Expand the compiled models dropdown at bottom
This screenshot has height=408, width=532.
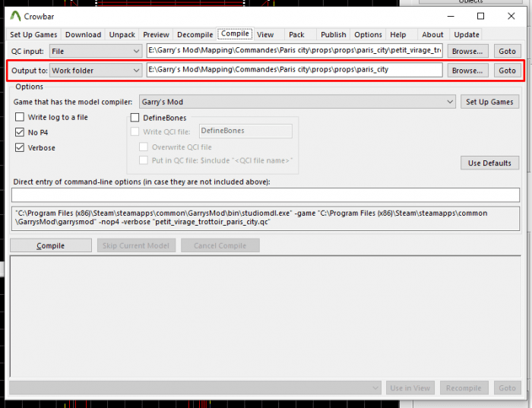pyautogui.click(x=195, y=387)
